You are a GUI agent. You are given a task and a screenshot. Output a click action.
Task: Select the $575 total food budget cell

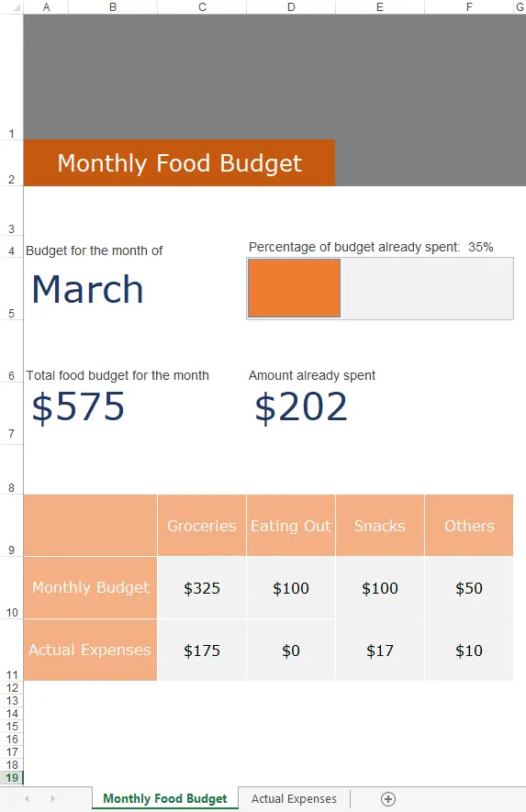78,406
